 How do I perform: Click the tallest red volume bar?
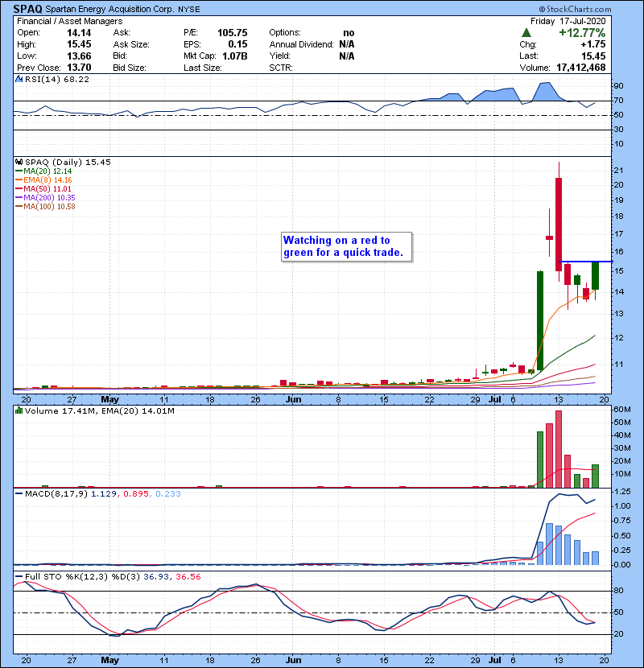point(559,449)
